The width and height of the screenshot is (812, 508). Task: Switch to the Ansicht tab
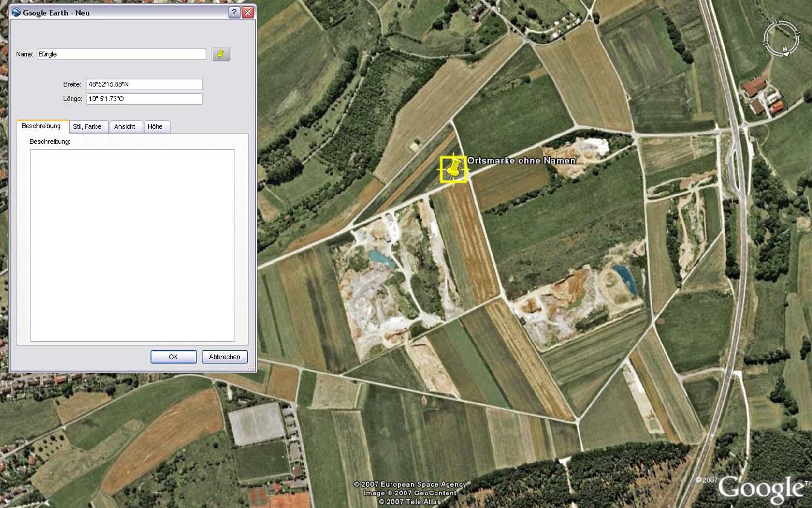tap(125, 127)
